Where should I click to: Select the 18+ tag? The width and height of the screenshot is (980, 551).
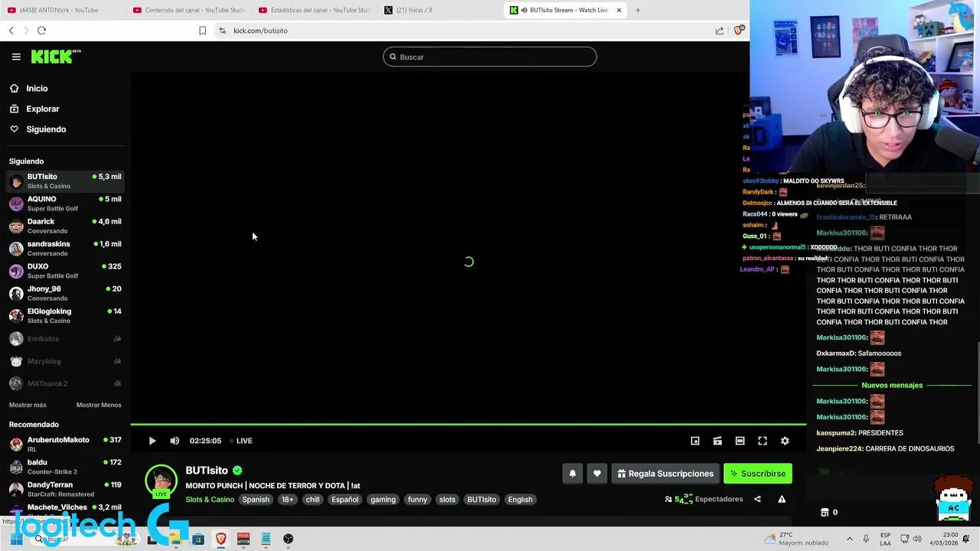tap(287, 500)
